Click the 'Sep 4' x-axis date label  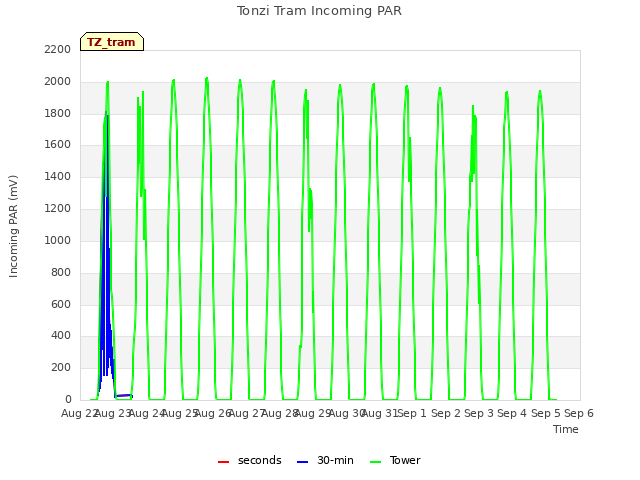click(x=512, y=413)
